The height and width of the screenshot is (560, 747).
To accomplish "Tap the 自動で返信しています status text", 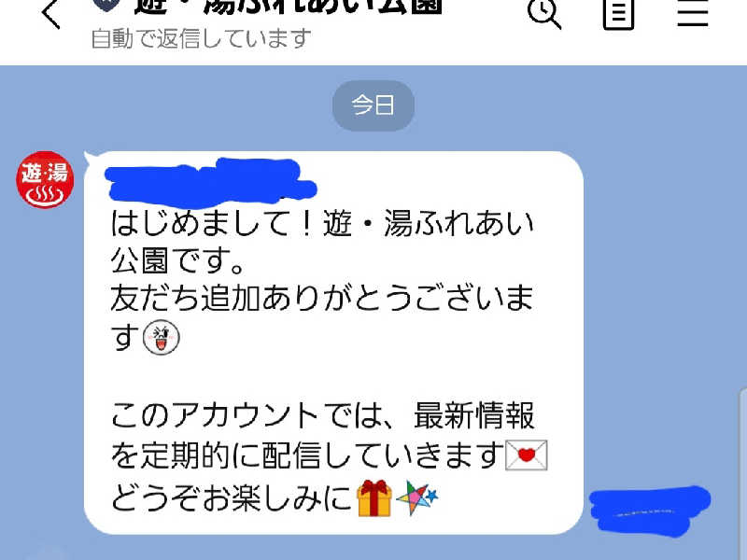I will 201,38.
